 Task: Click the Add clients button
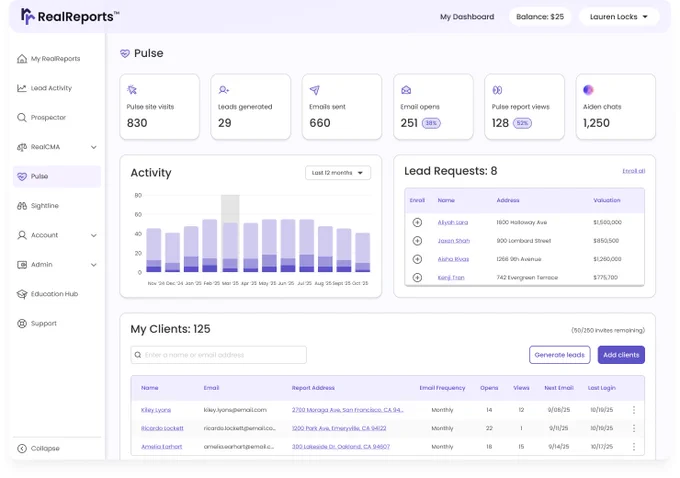pyautogui.click(x=621, y=355)
